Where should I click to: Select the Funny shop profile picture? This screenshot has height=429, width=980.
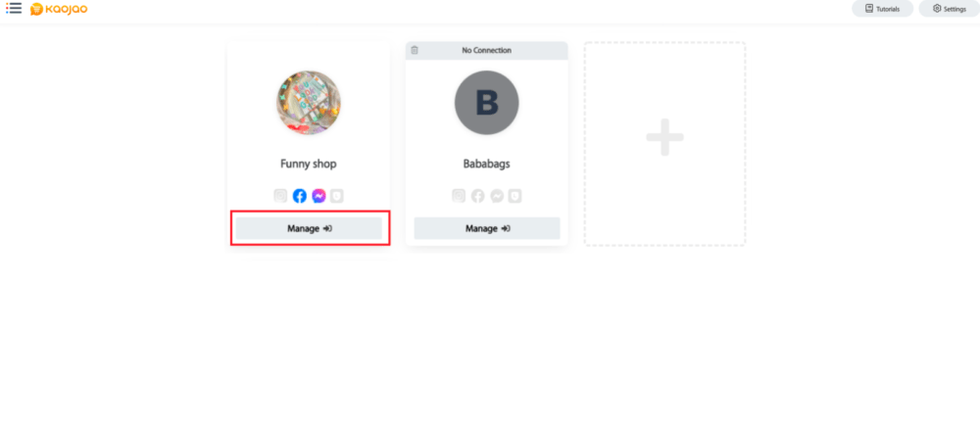pyautogui.click(x=309, y=103)
